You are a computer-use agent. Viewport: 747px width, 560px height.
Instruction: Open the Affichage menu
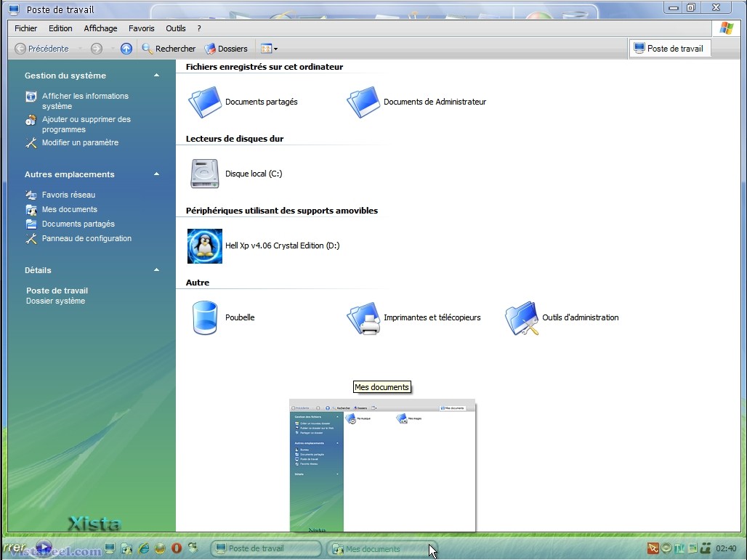100,28
